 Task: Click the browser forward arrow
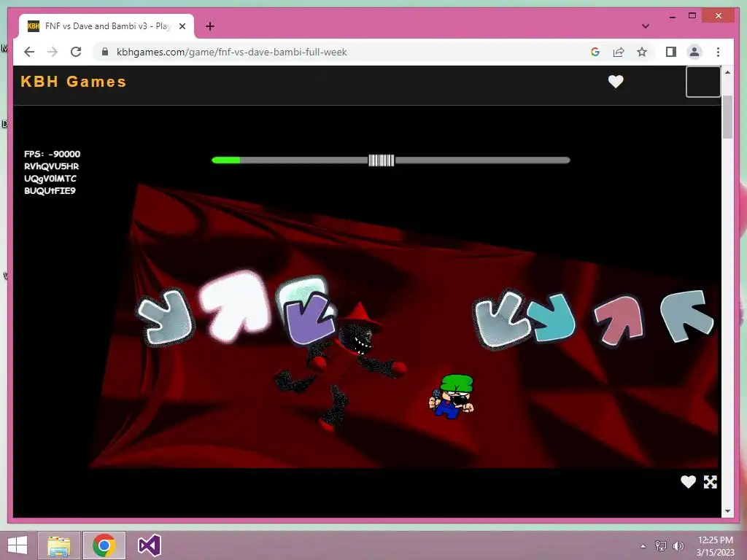click(53, 52)
